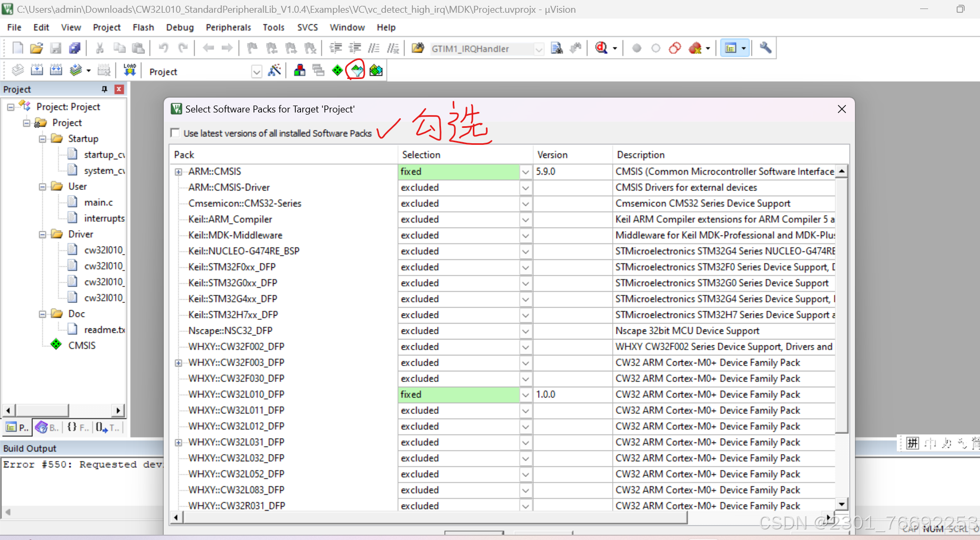Click the Project Window layout icon

point(731,48)
